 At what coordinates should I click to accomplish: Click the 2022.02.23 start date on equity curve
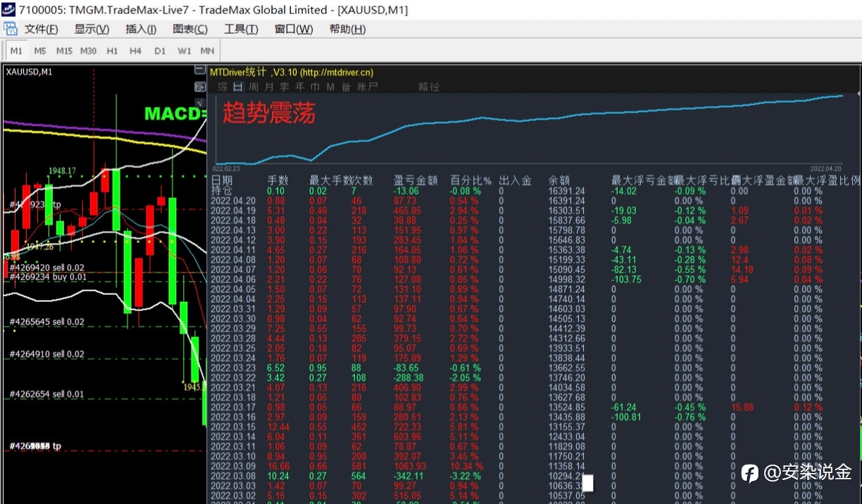[227, 169]
